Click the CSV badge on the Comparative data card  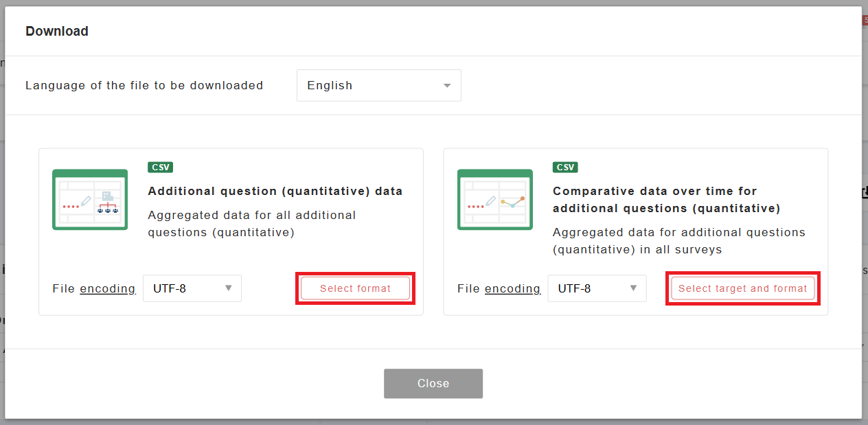pos(565,167)
